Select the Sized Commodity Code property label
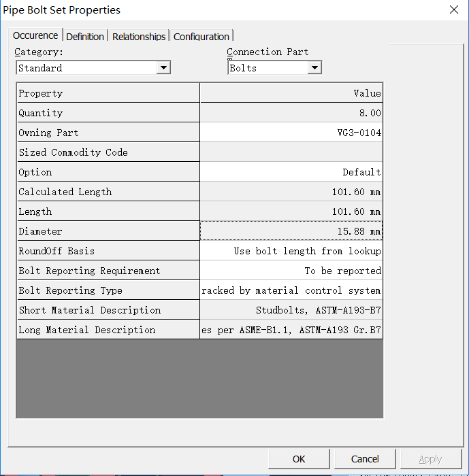This screenshot has height=476, width=469. click(108, 152)
